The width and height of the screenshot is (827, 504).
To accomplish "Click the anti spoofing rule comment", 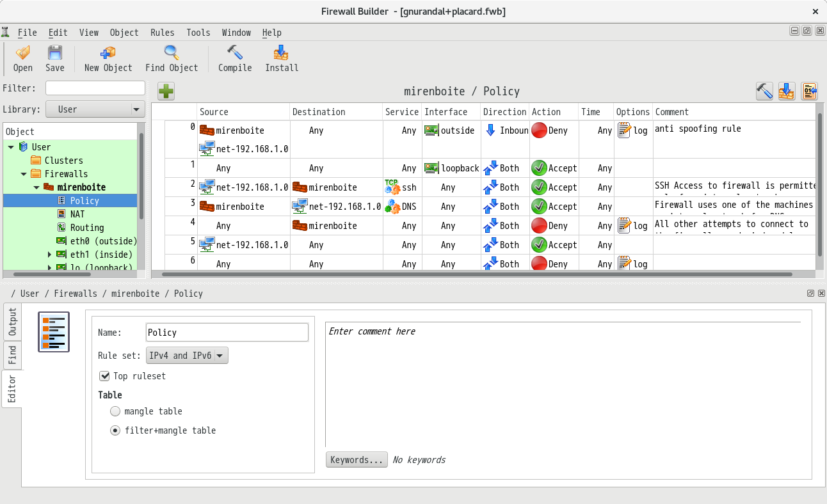I will pos(698,129).
